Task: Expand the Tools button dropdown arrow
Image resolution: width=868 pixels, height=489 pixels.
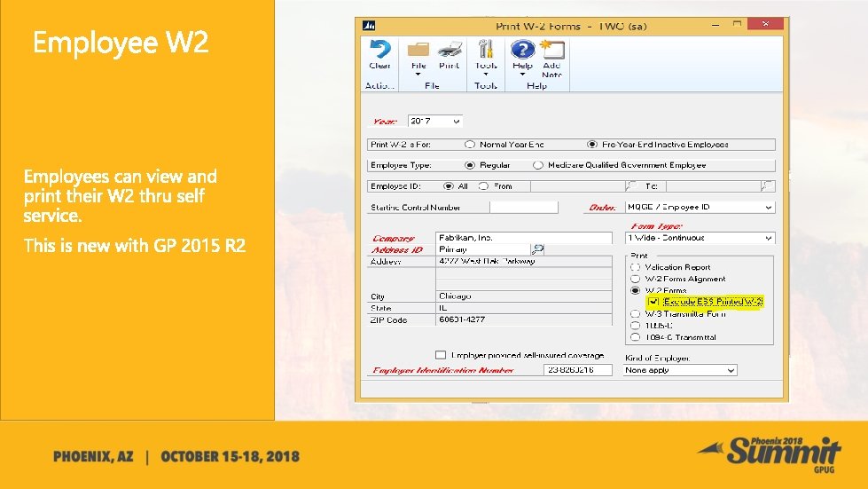Action: (x=486, y=75)
